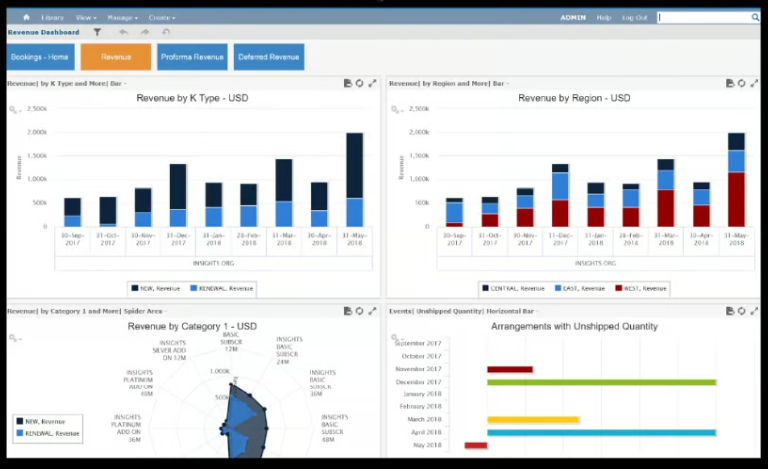Refresh the Revenue by Region panel
This screenshot has height=469, width=768.
742,83
